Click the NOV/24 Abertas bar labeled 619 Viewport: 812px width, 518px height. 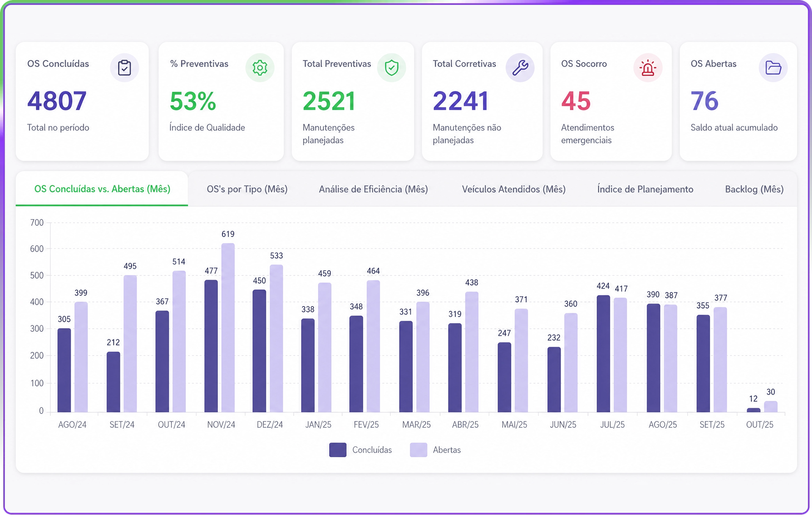pyautogui.click(x=228, y=328)
